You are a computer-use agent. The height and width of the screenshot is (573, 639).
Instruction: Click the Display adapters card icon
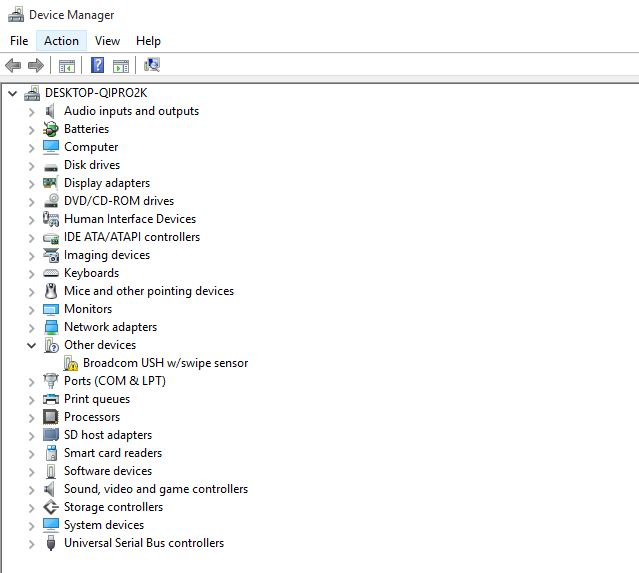pos(51,183)
